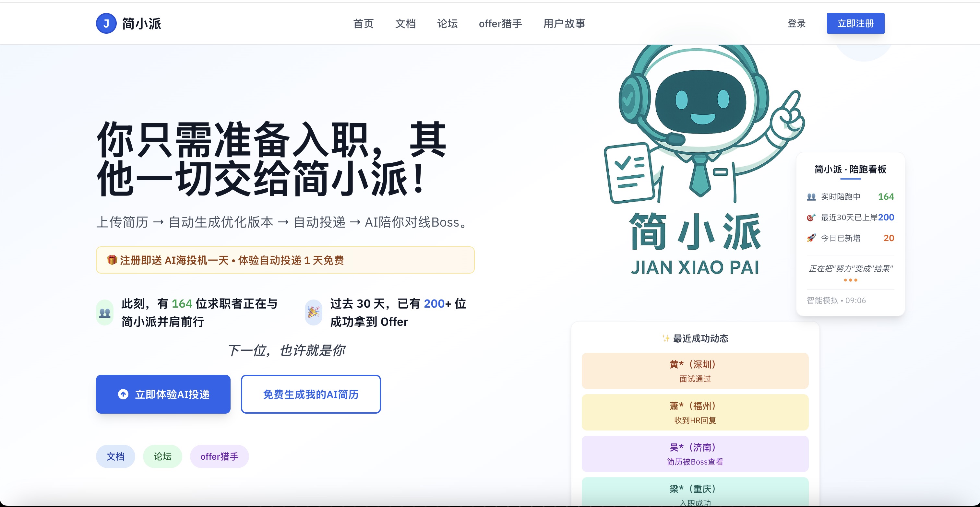
Task: Select the 论坛 tag pill
Action: click(162, 456)
